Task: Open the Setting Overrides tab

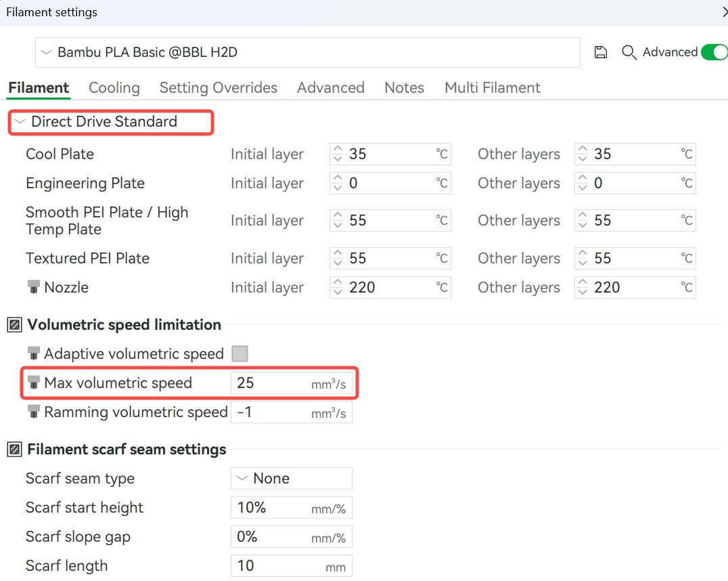Action: point(218,88)
